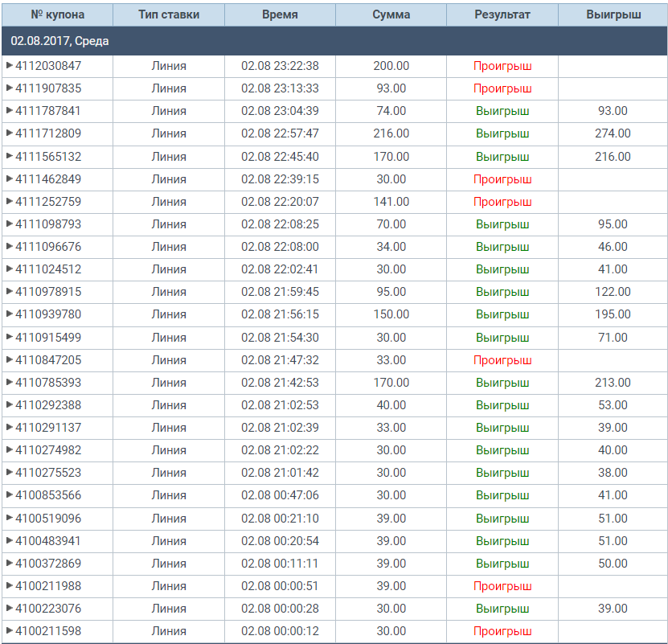Expand coupon 4111098793 row arrow
The height and width of the screenshot is (644, 668).
click(10, 224)
